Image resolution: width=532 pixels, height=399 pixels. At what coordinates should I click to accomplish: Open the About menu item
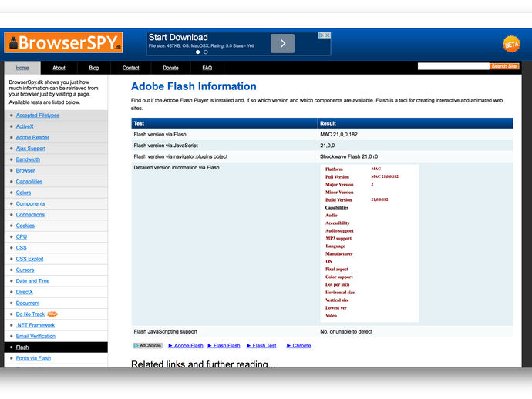59,68
